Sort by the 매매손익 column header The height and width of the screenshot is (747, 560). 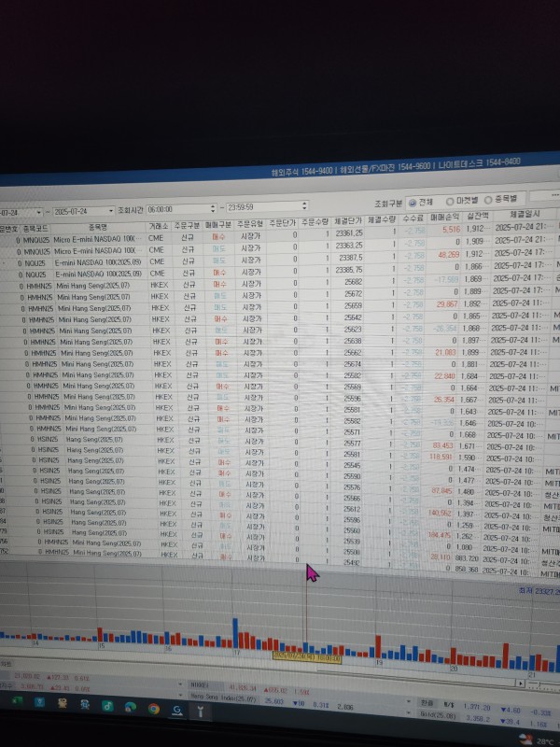tap(445, 218)
